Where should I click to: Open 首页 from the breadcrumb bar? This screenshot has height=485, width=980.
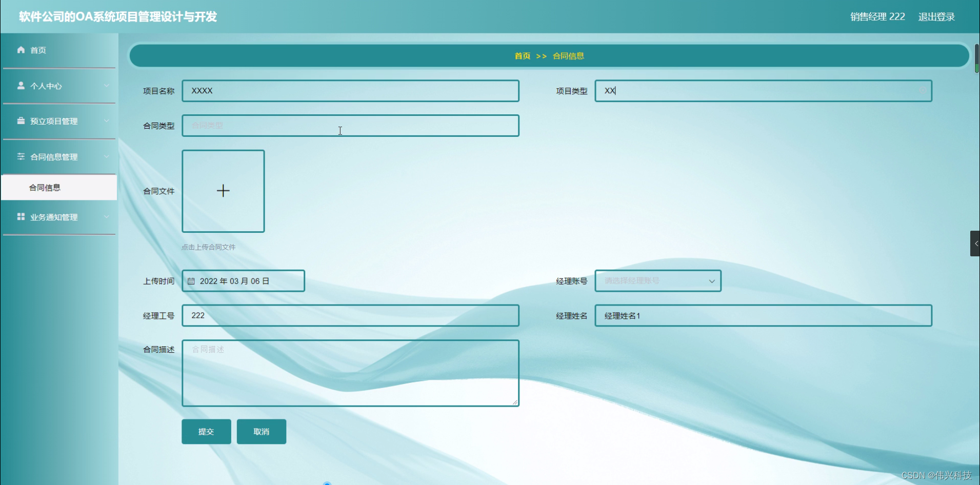point(522,56)
